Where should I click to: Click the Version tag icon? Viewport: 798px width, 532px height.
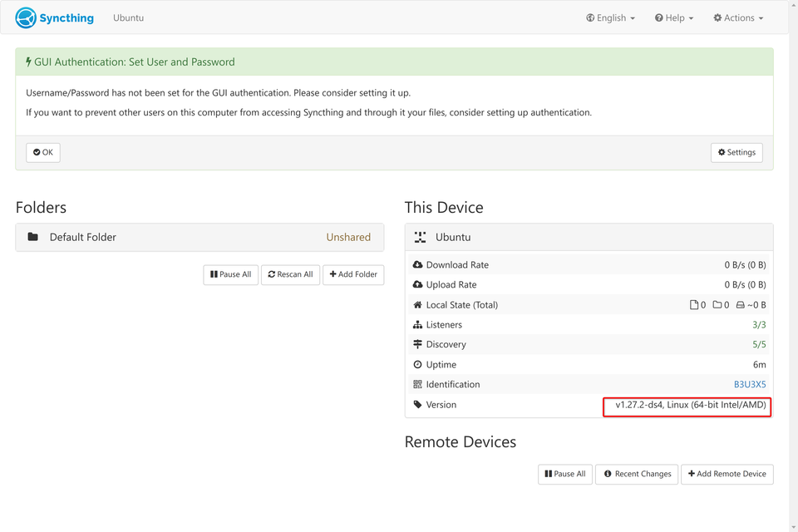417,405
